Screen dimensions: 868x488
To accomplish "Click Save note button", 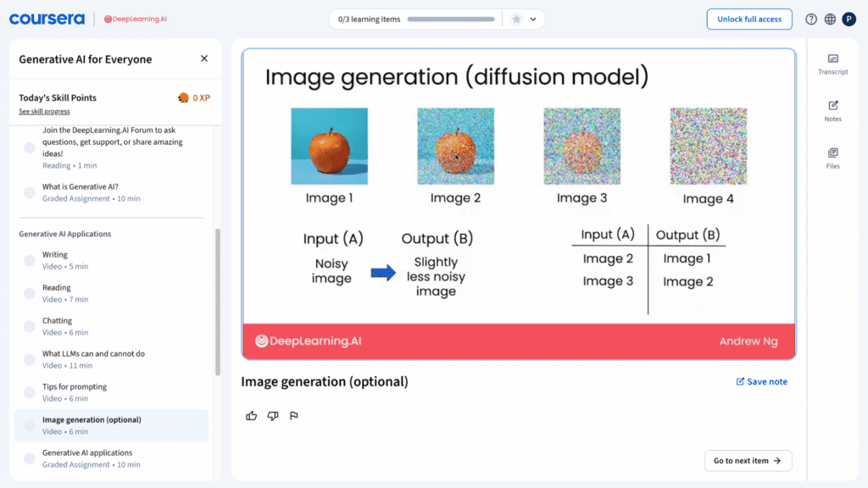I will click(x=762, y=381).
